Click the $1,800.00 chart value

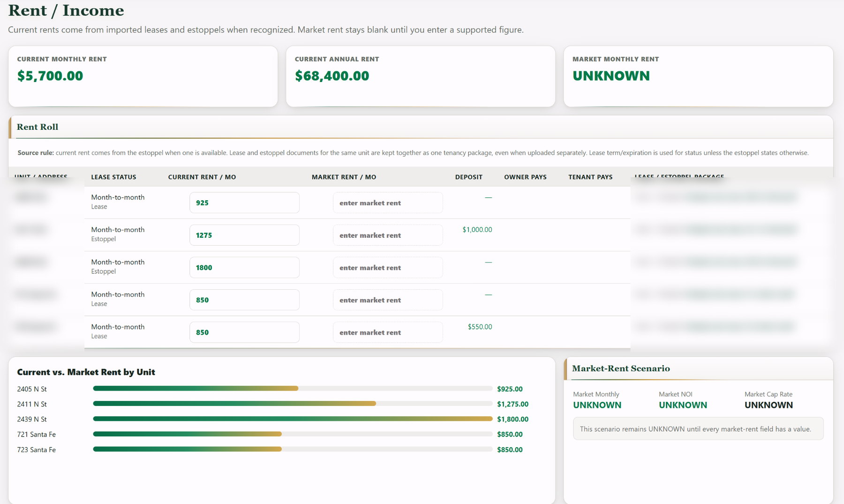point(512,419)
